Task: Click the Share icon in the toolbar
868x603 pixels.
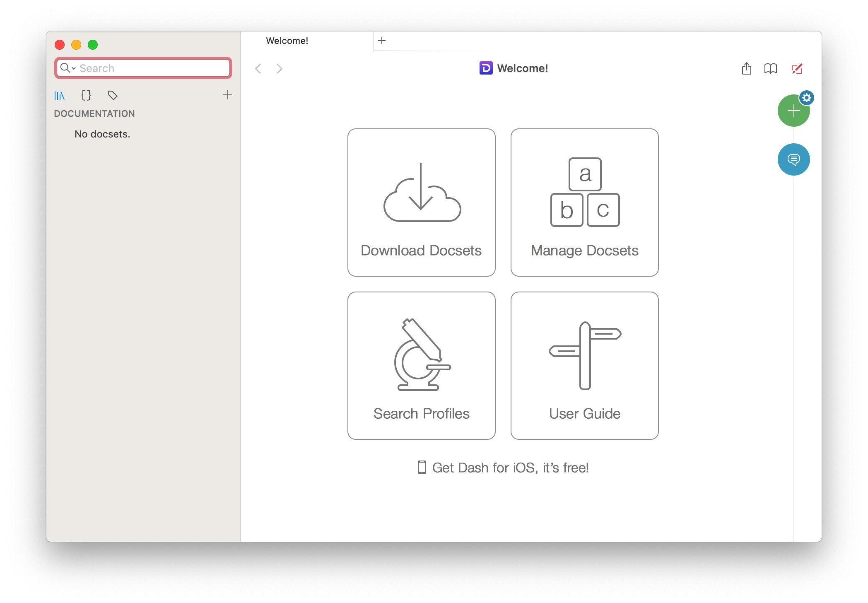Action: [x=747, y=68]
